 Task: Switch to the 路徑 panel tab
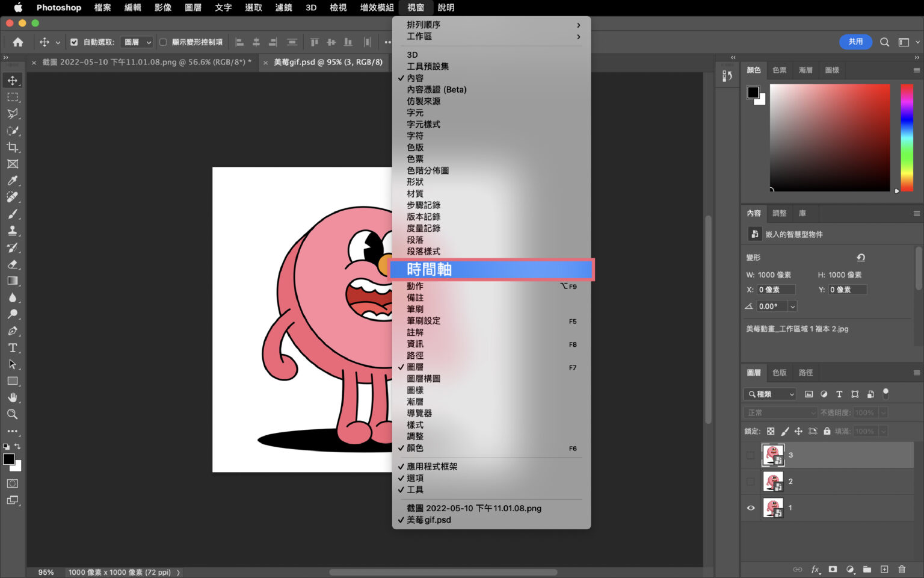click(x=805, y=373)
